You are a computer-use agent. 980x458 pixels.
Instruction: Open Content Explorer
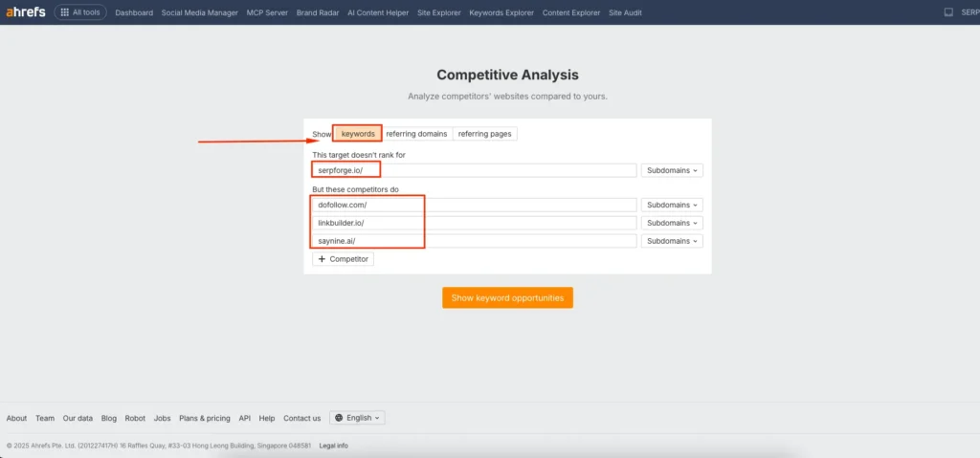(x=571, y=12)
